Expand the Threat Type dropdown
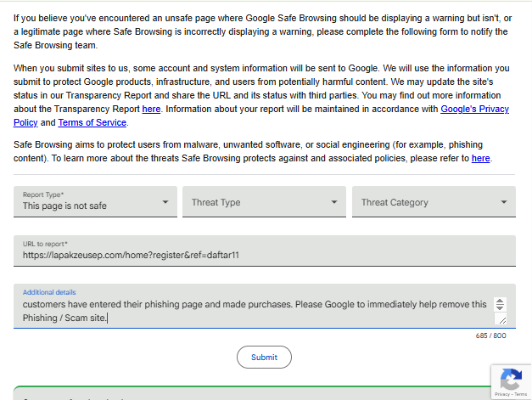 pyautogui.click(x=264, y=201)
